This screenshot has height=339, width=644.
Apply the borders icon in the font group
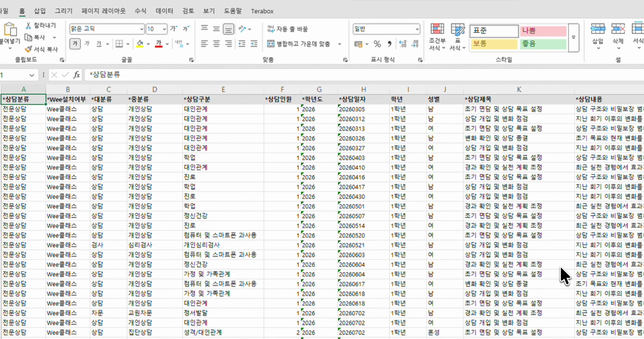(x=119, y=44)
